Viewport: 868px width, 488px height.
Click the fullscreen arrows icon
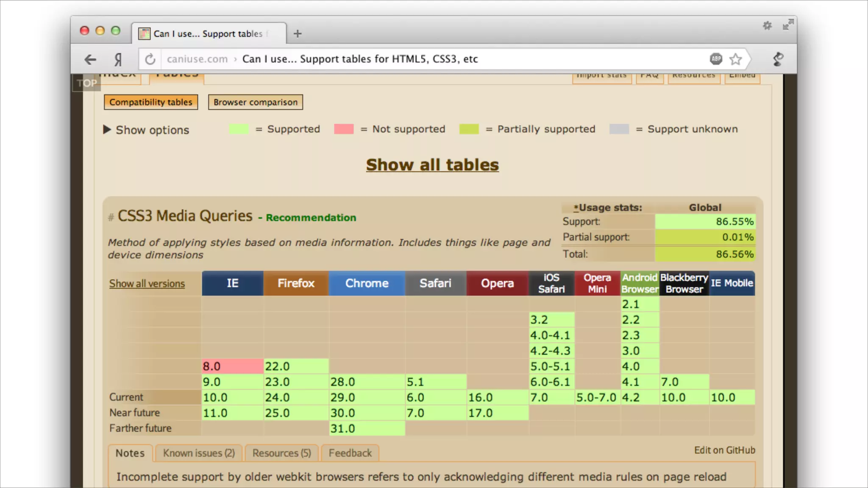(788, 25)
